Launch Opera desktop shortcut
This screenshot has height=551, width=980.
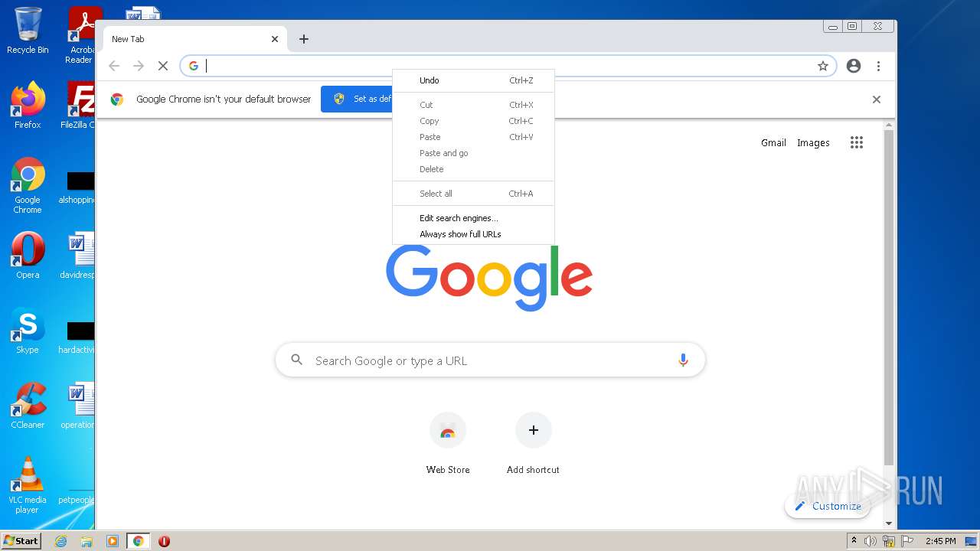pyautogui.click(x=28, y=256)
